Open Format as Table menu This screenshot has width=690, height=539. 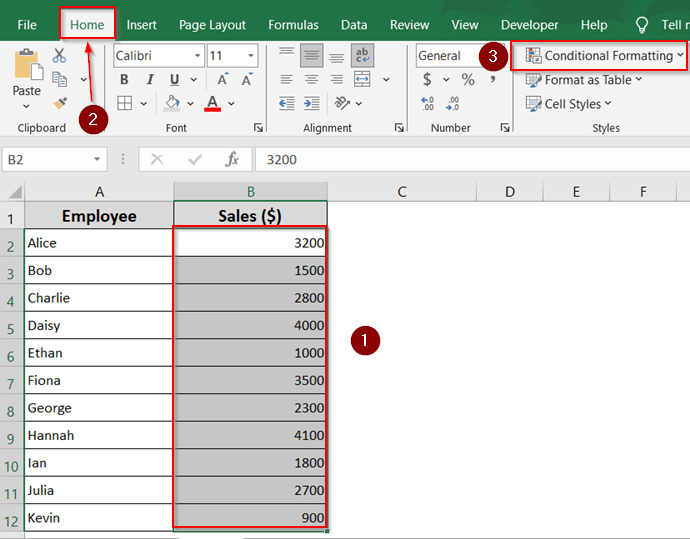[584, 80]
